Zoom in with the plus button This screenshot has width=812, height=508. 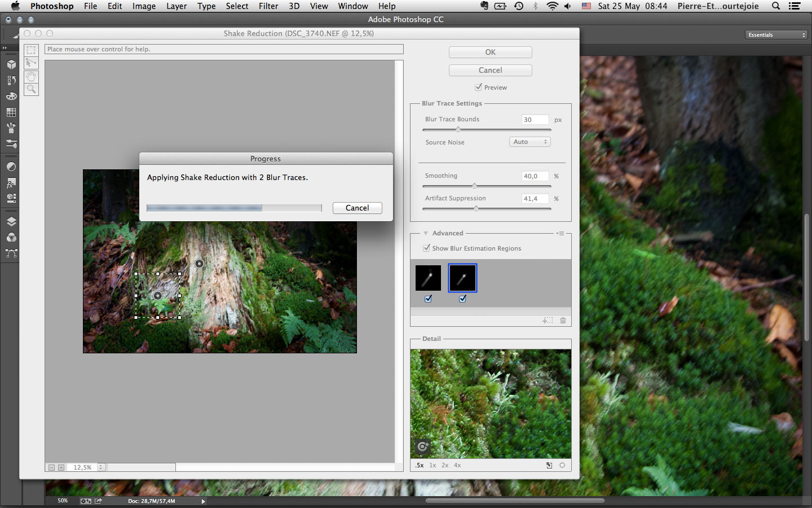tap(61, 467)
